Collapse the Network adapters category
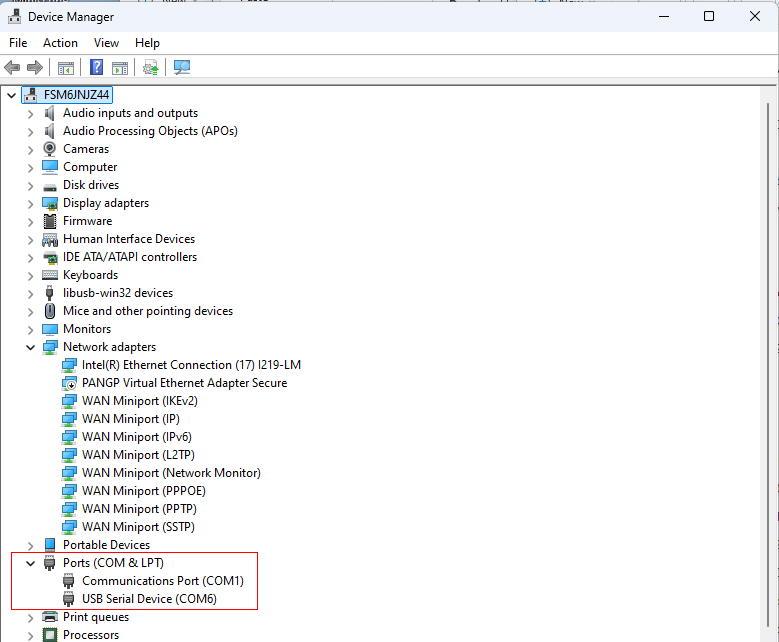Viewport: 779px width, 642px height. [x=30, y=347]
